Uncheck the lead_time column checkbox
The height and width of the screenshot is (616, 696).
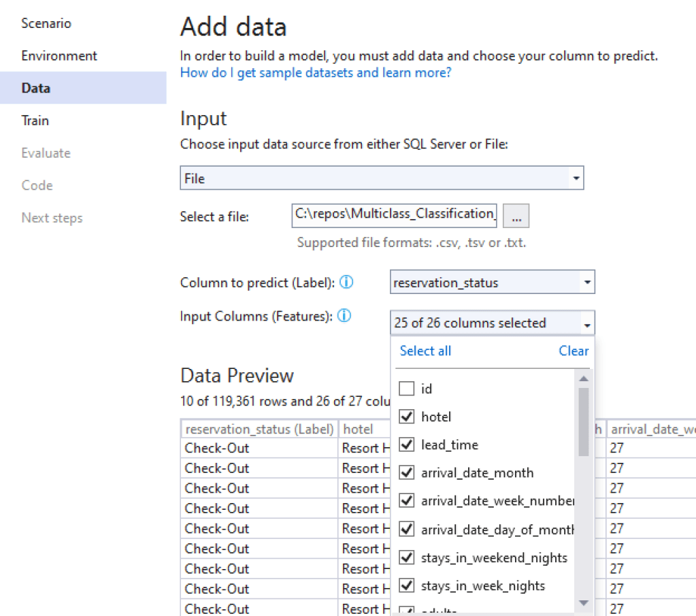point(407,444)
